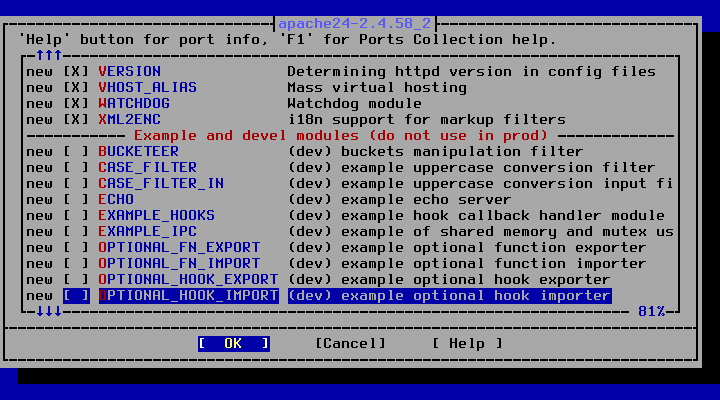Click 'example optional function exporter' text
This screenshot has width=720, height=400.
point(494,248)
